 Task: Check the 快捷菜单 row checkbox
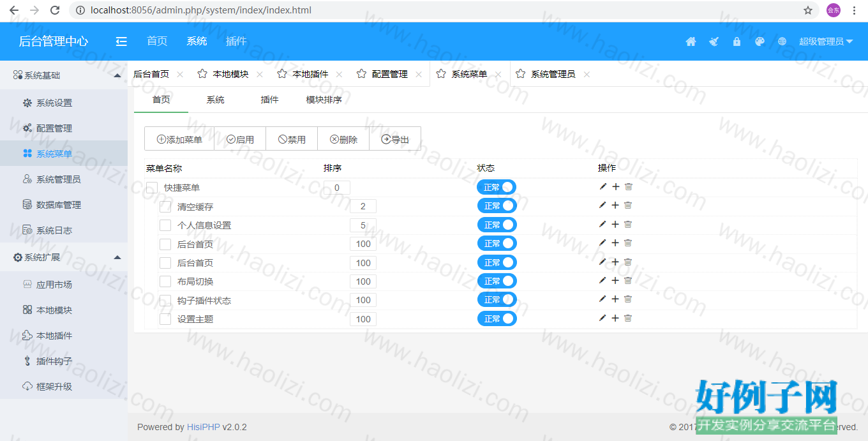152,188
